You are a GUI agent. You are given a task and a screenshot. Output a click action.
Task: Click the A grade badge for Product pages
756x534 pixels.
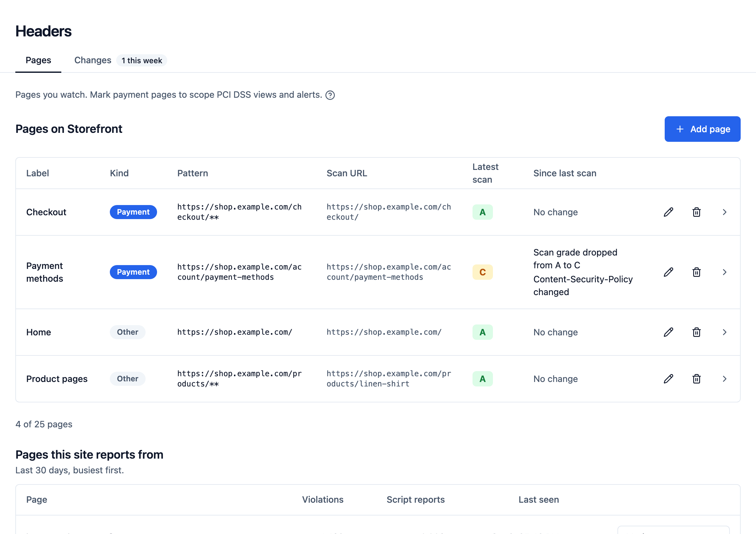pos(482,379)
